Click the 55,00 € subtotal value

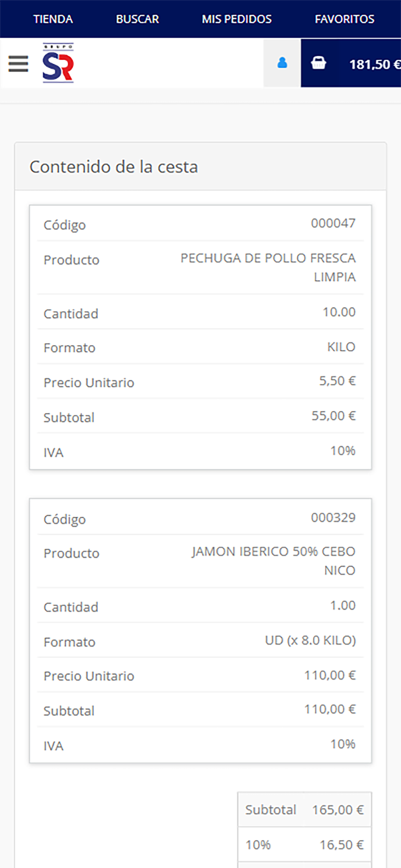tap(333, 416)
